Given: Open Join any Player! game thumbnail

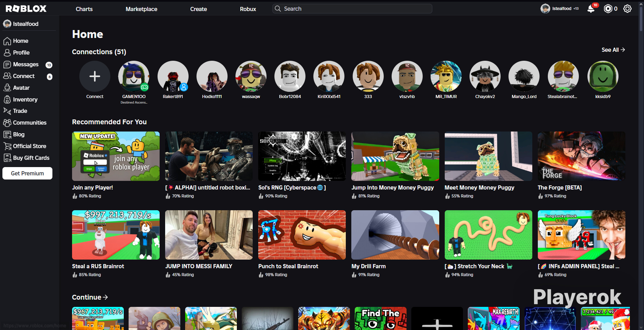Looking at the screenshot, I should tap(116, 156).
